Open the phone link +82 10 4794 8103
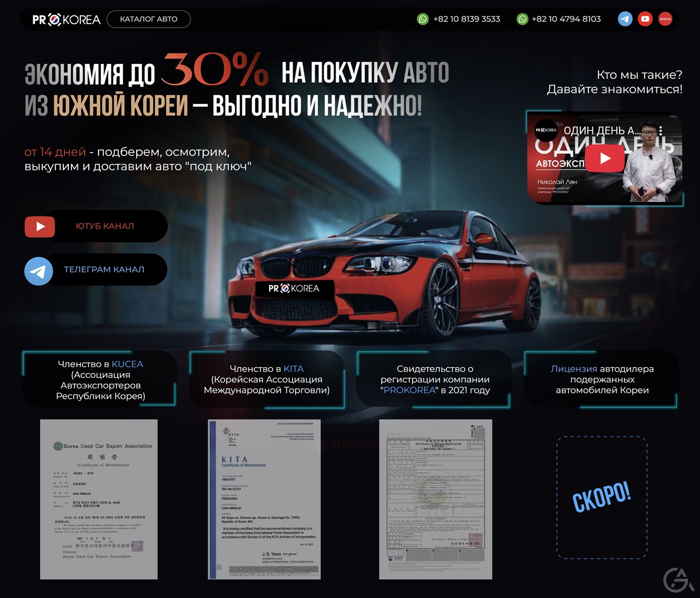Screen dimensions: 700x598 point(566,19)
